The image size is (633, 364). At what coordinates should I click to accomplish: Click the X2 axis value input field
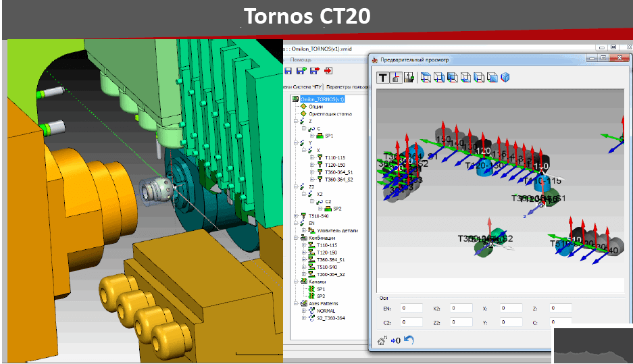(461, 308)
